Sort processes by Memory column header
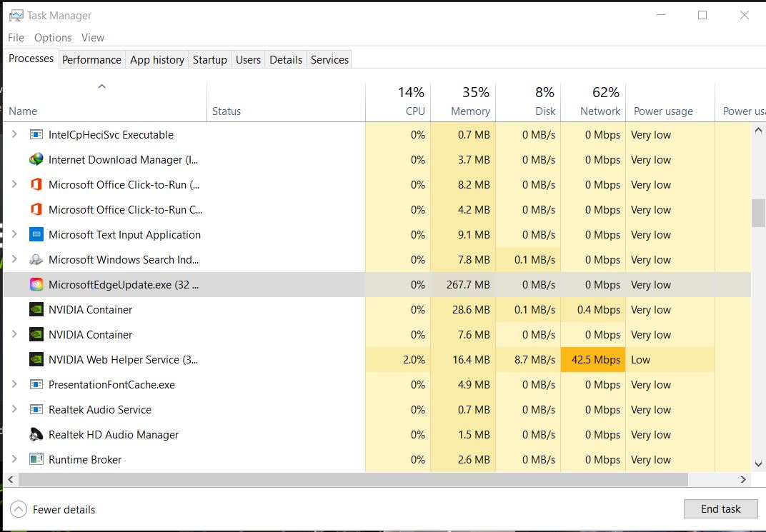Screen dimensions: 766x532 pos(469,102)
